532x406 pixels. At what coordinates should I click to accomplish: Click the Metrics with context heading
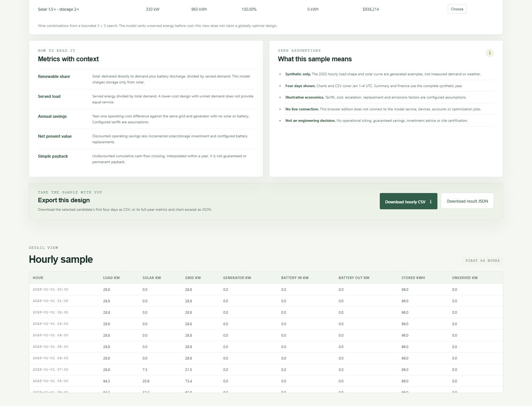click(x=68, y=59)
